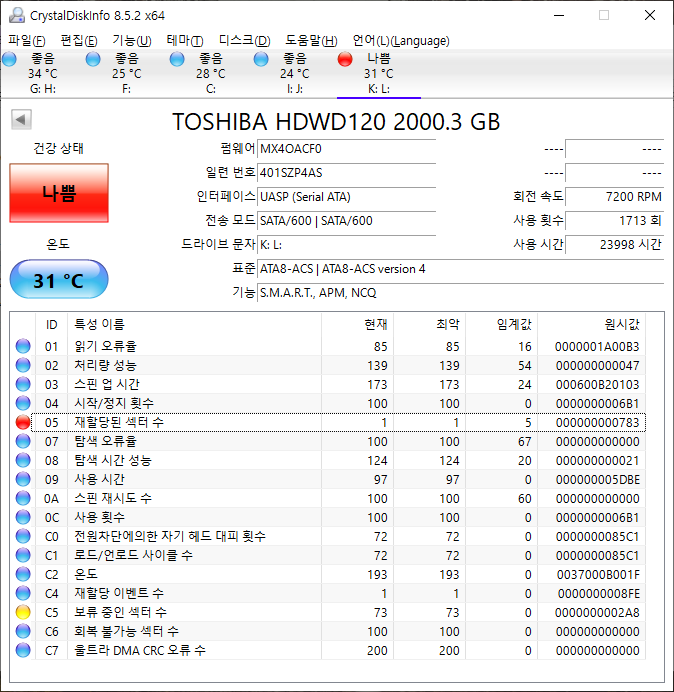Open the 테마(T) menu
The height and width of the screenshot is (692, 674).
coord(185,41)
